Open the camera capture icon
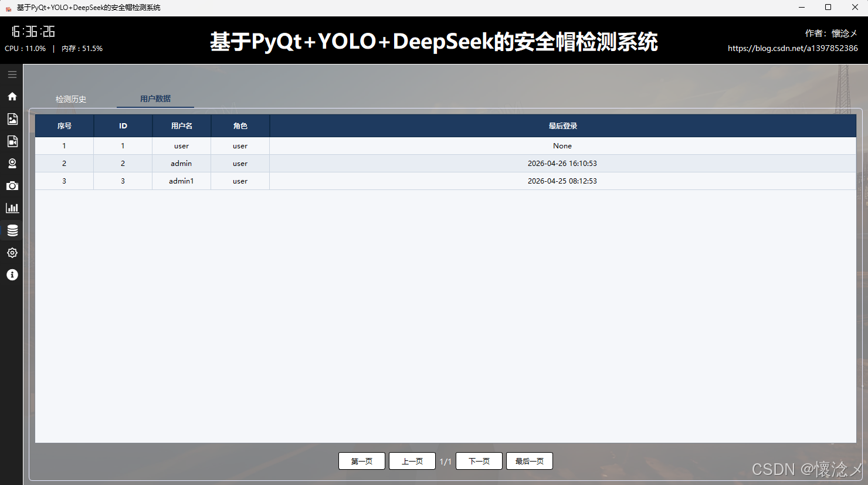Screen dimensions: 868x485 click(x=12, y=186)
